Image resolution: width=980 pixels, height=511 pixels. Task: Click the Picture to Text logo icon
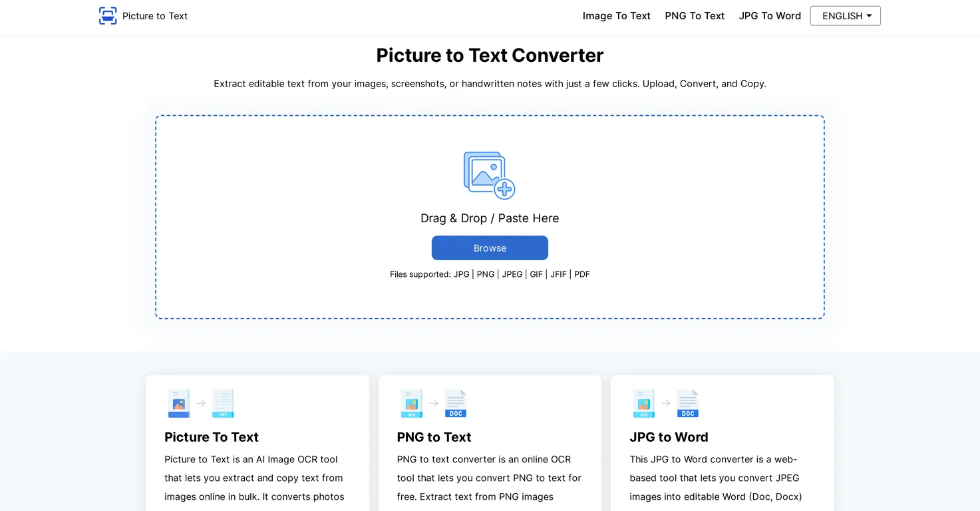pyautogui.click(x=108, y=16)
